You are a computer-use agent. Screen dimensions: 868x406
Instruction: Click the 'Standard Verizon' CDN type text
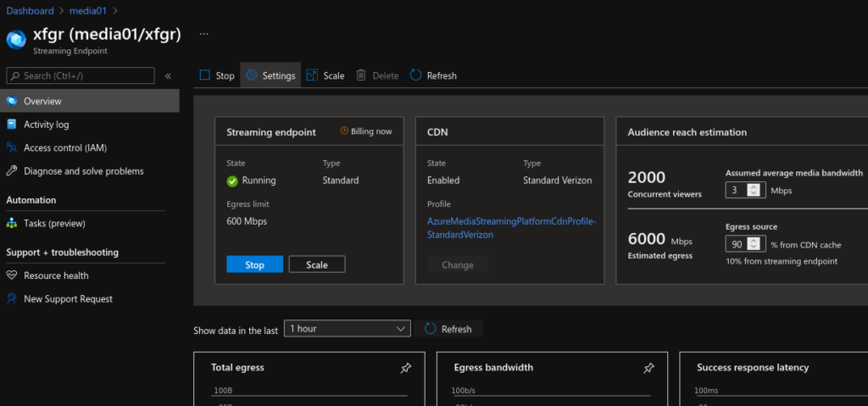click(x=558, y=180)
